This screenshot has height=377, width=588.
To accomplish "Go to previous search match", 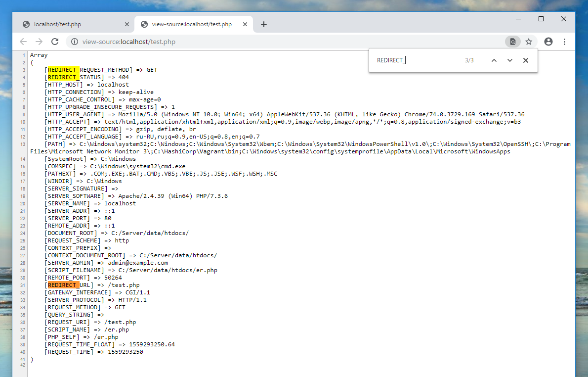I will point(494,60).
